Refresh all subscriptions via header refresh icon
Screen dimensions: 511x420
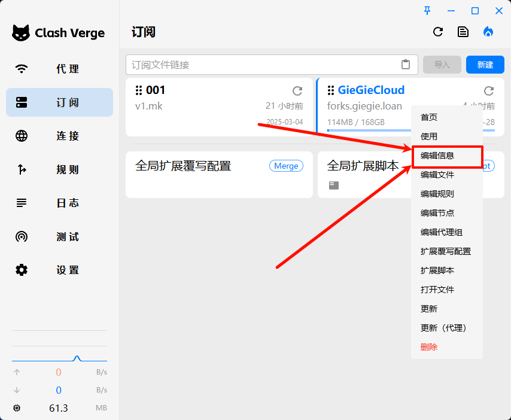(438, 32)
